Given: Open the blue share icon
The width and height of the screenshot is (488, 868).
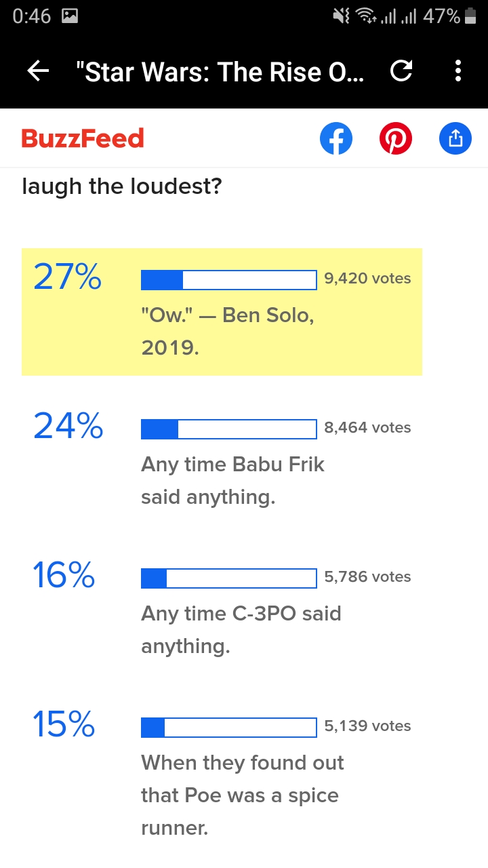Looking at the screenshot, I should click(455, 139).
